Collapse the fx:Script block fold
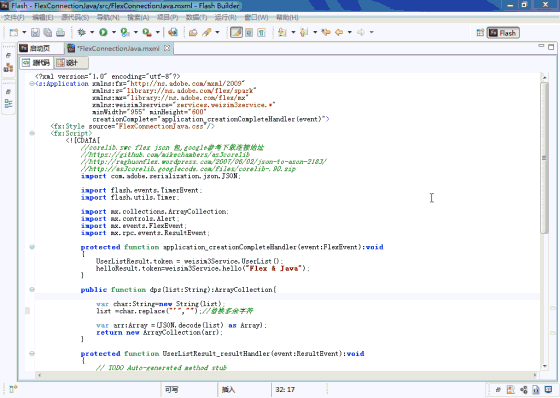This screenshot has height=398, width=560. (32, 133)
